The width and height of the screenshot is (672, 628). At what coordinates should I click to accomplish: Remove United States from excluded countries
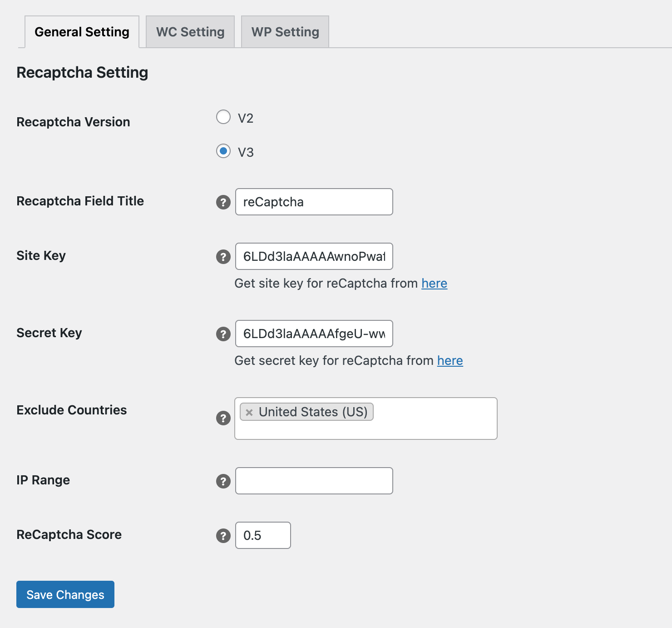(x=248, y=412)
